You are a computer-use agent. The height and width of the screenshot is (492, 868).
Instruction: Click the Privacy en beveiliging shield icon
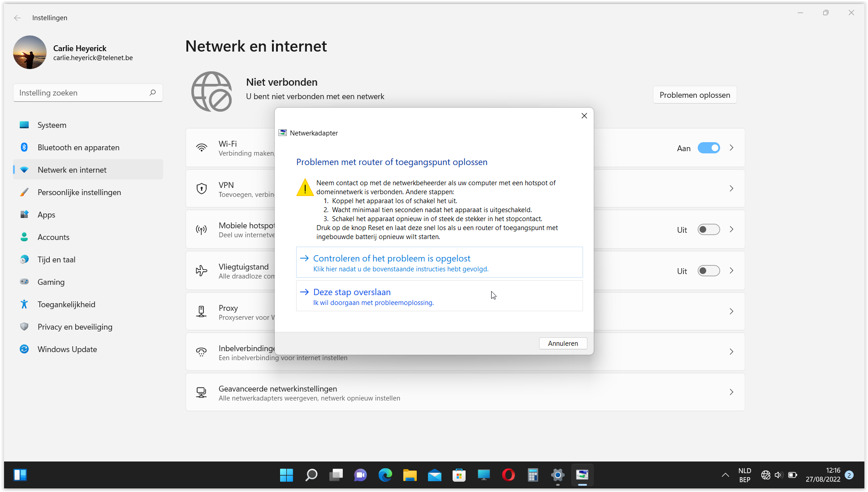point(24,327)
